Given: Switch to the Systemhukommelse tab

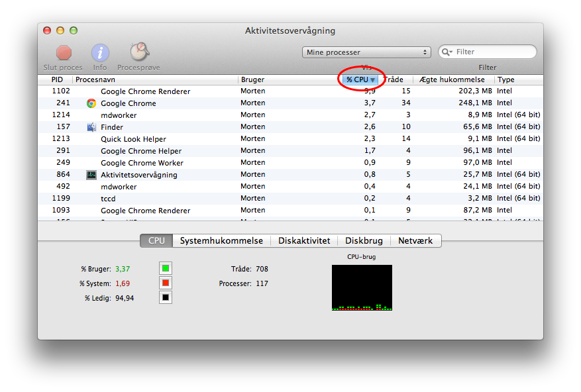Looking at the screenshot, I should point(221,240).
